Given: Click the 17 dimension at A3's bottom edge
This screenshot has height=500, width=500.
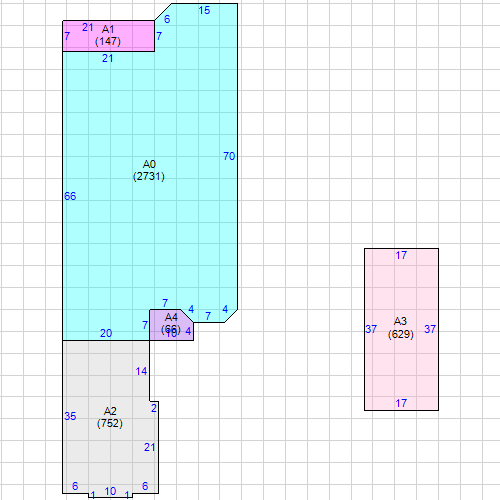Looking at the screenshot, I should click(x=401, y=403).
